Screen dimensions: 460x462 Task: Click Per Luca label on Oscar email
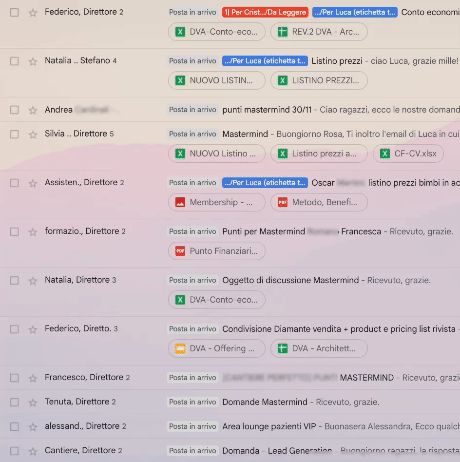tap(265, 183)
